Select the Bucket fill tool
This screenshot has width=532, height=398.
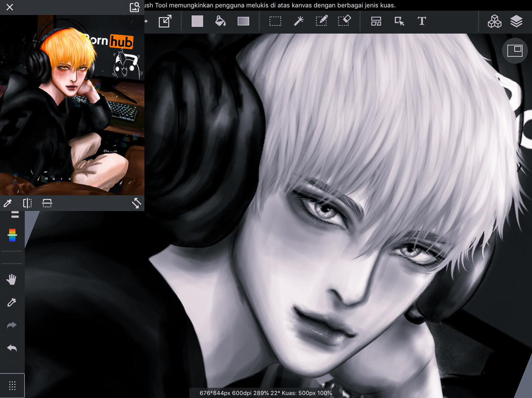220,21
